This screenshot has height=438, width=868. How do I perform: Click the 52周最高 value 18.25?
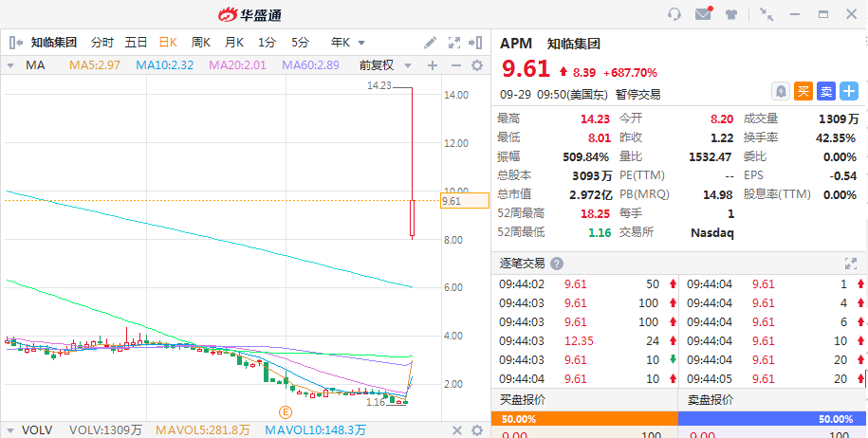(596, 213)
